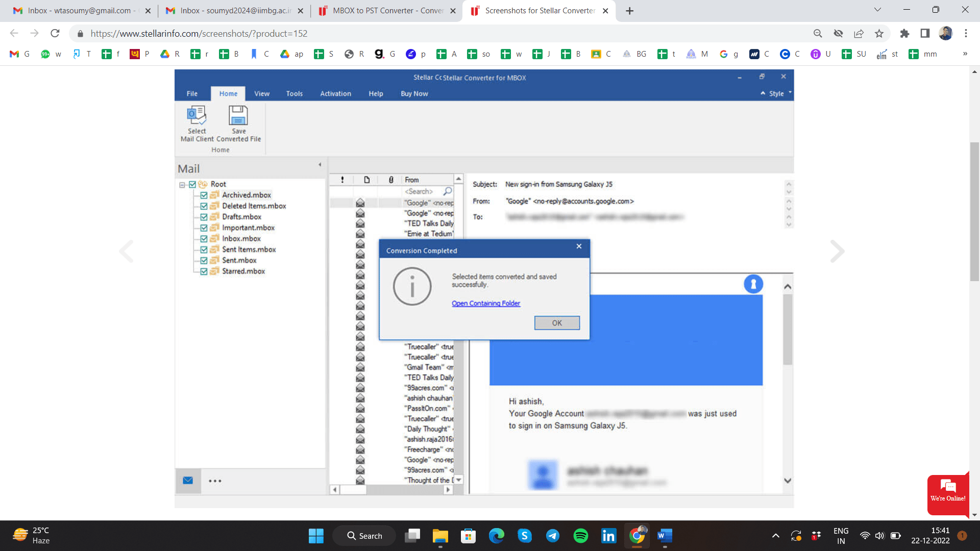Screen dimensions: 980x551
Task: Click Select Mail Client icon
Action: [197, 116]
